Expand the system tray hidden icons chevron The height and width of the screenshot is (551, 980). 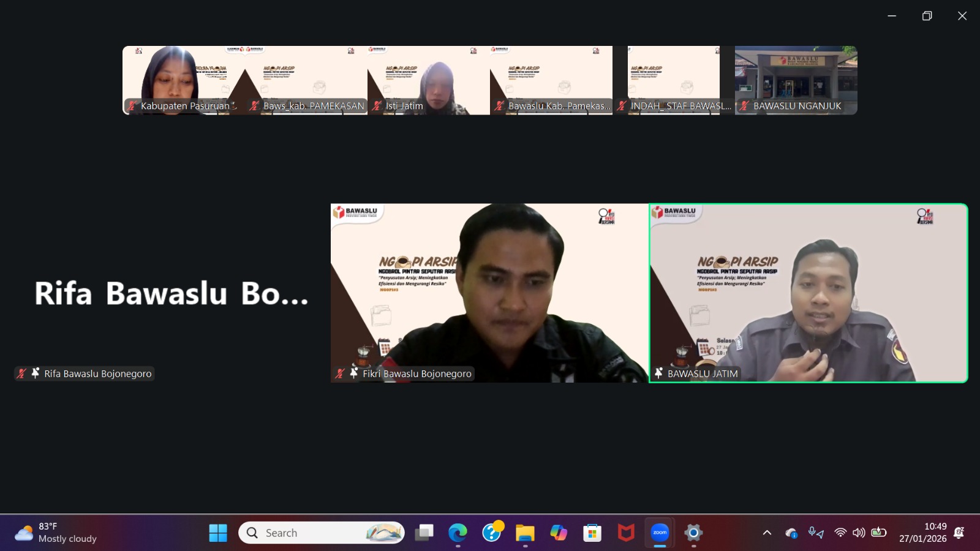pyautogui.click(x=767, y=533)
